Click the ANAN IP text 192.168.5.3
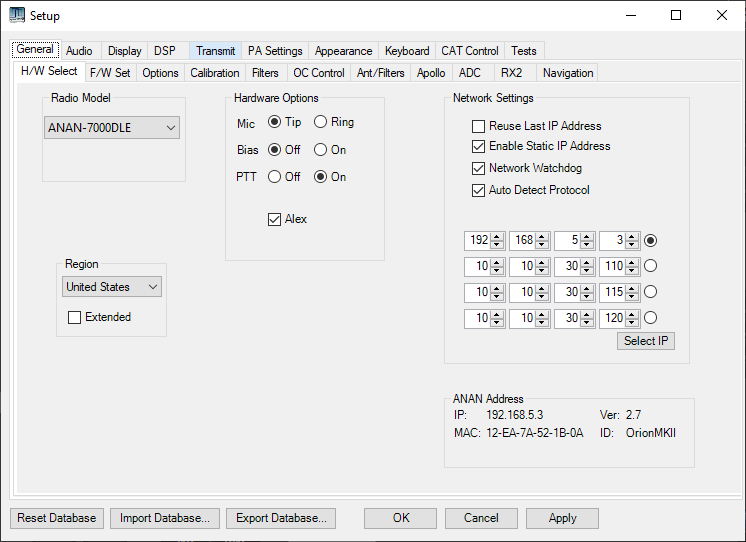Image resolution: width=746 pixels, height=542 pixels. tap(514, 415)
